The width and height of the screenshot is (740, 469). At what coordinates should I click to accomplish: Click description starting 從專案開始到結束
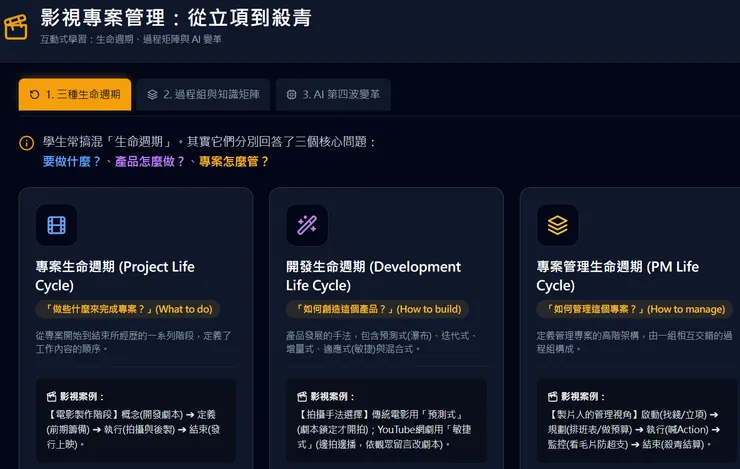134,342
